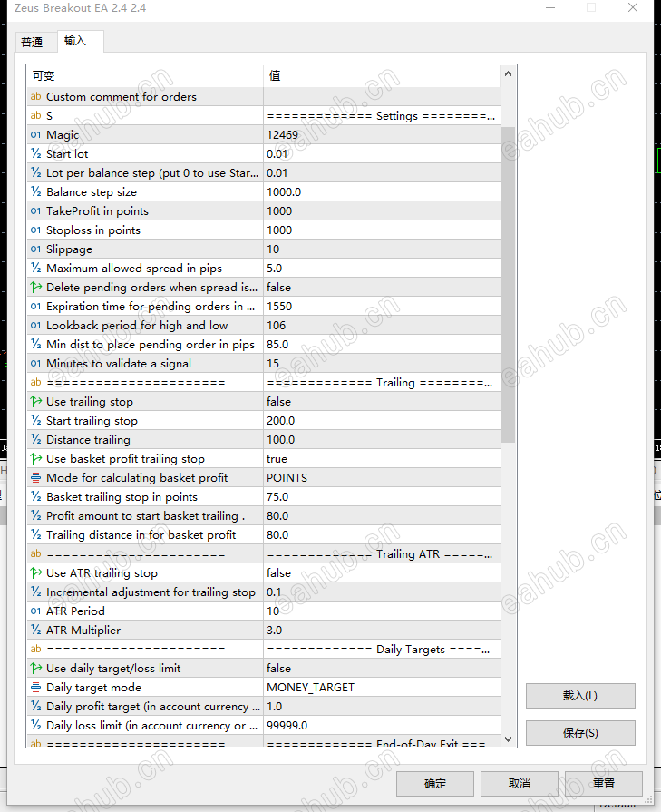The height and width of the screenshot is (812, 661).
Task: Select the Incremental adjustment for trailing stop row
Action: pyautogui.click(x=264, y=592)
